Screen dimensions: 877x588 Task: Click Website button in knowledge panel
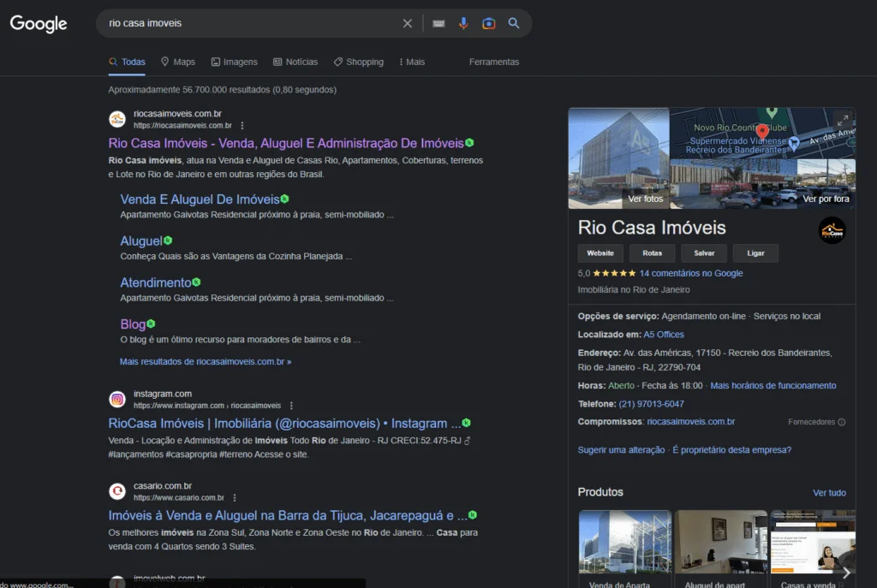pos(600,253)
